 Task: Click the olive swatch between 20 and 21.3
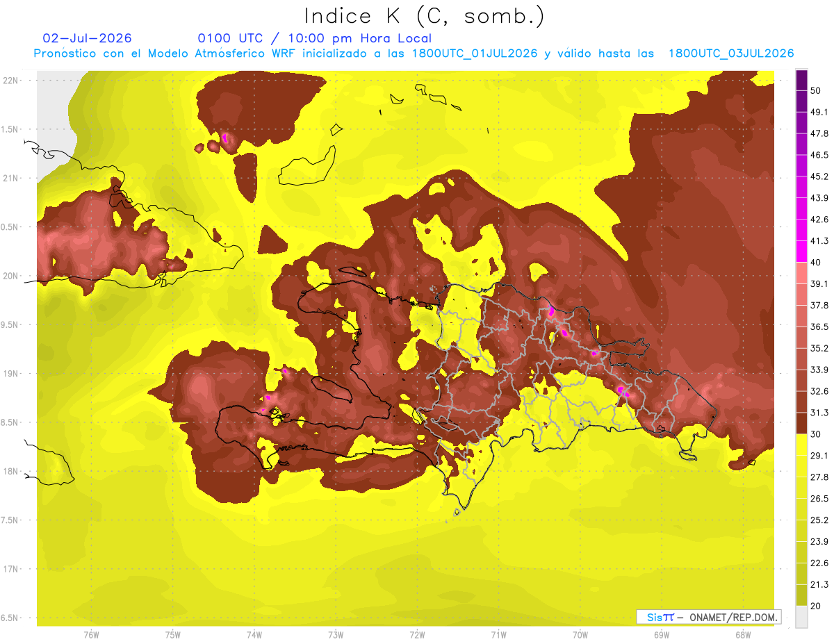click(801, 595)
